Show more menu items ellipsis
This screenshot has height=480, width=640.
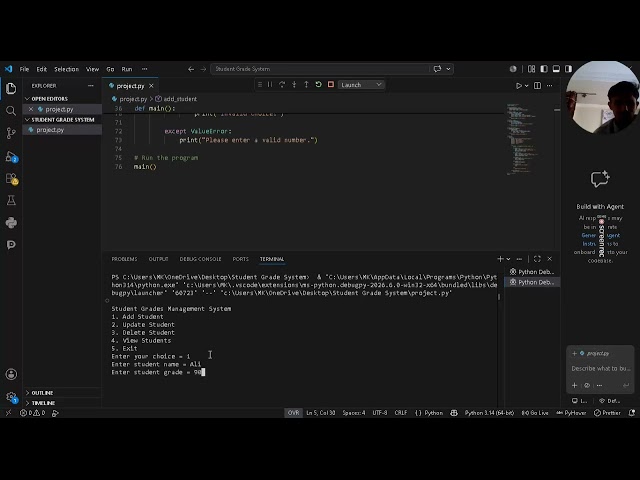(144, 69)
